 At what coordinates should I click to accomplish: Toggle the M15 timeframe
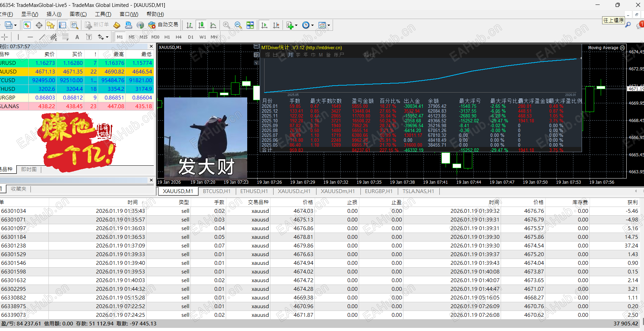click(x=143, y=37)
